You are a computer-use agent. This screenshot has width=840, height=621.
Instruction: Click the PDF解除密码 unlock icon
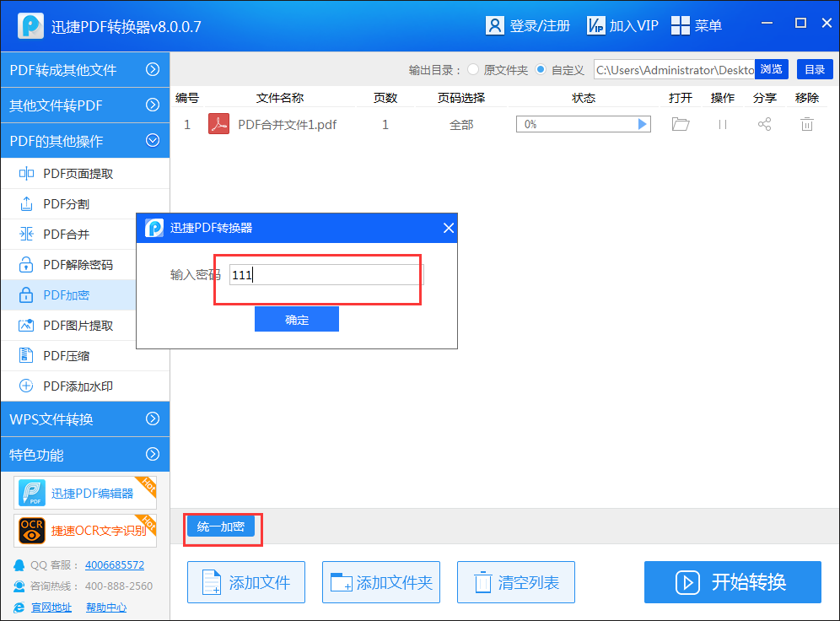pos(25,264)
